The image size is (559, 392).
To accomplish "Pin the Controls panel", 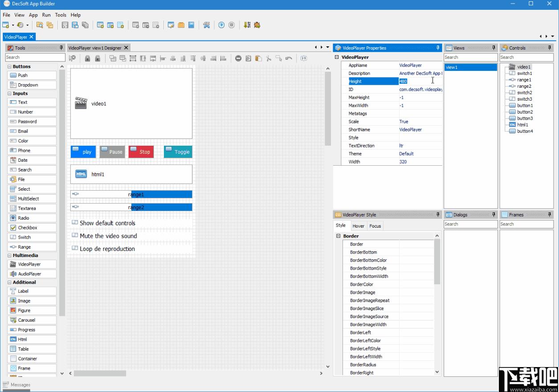I will click(x=550, y=48).
